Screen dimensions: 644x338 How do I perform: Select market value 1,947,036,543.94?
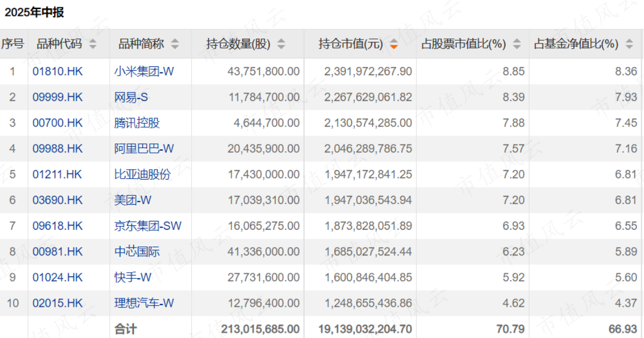pos(368,200)
